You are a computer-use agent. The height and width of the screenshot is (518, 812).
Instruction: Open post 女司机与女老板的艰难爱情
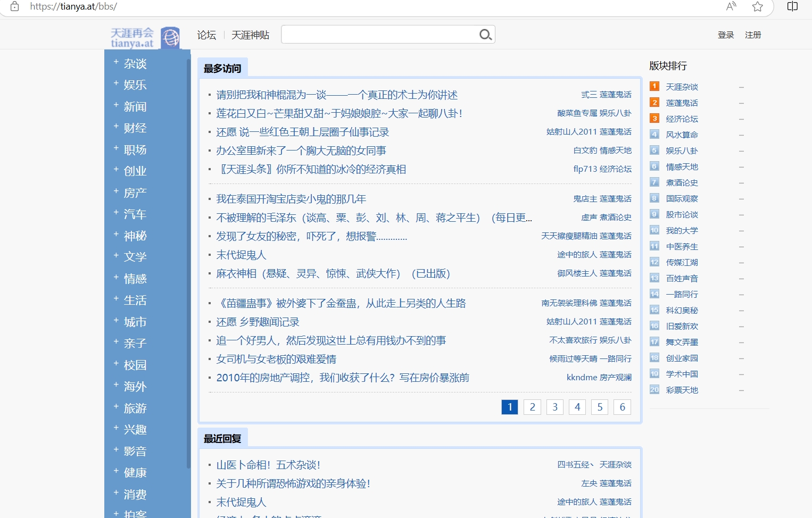276,360
